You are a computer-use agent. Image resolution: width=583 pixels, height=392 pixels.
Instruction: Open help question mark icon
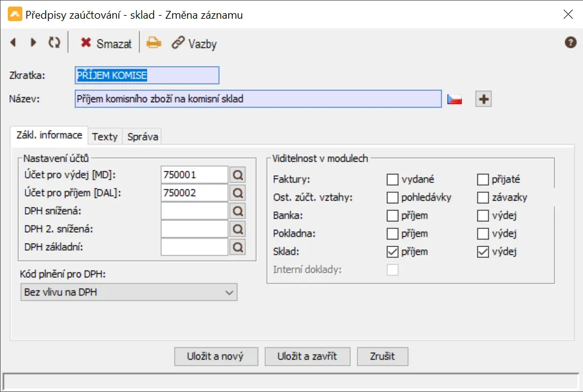pos(570,42)
